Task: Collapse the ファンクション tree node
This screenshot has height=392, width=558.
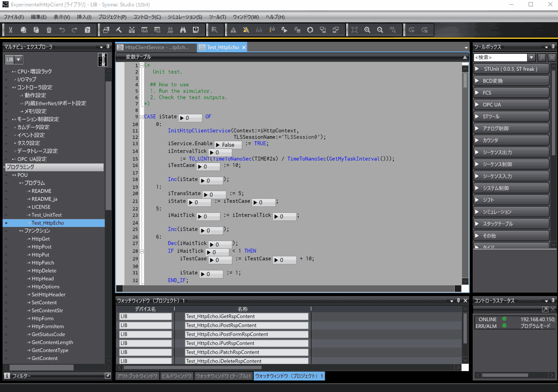Action: [20, 231]
